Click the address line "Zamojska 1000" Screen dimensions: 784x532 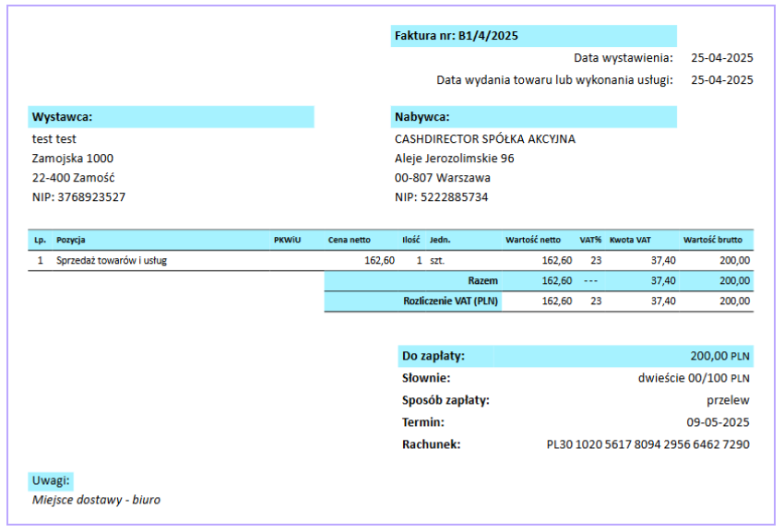click(73, 159)
